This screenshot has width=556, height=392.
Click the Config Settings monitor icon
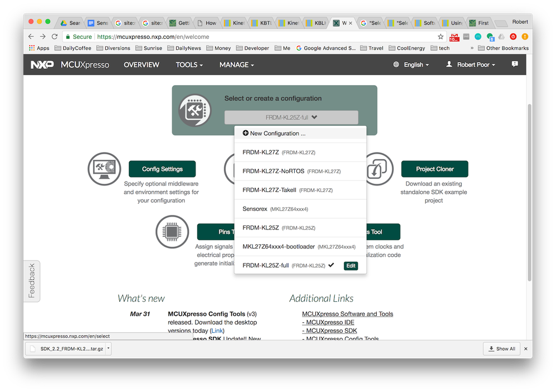pyautogui.click(x=104, y=169)
